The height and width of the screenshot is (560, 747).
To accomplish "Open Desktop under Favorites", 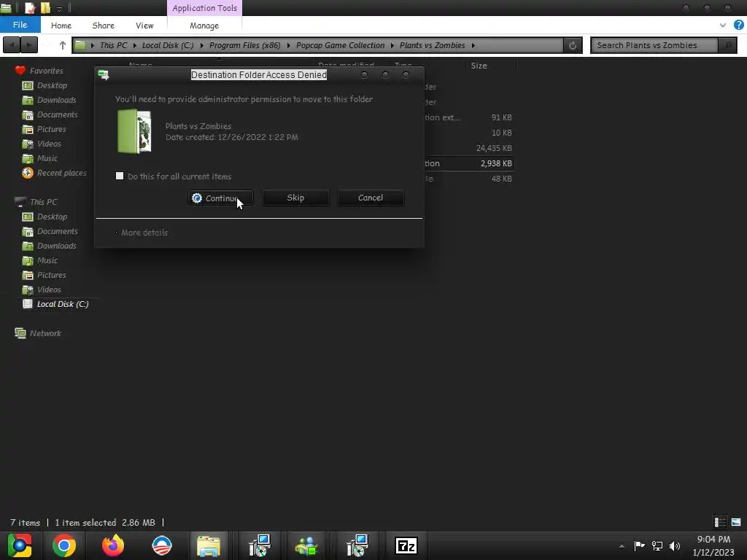I will pyautogui.click(x=52, y=85).
